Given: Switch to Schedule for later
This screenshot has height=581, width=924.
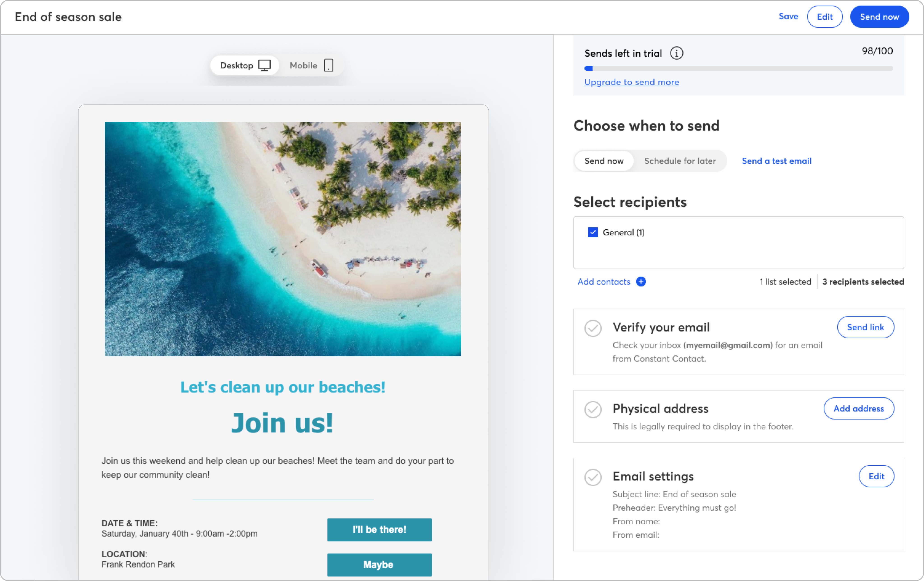Looking at the screenshot, I should click(679, 161).
